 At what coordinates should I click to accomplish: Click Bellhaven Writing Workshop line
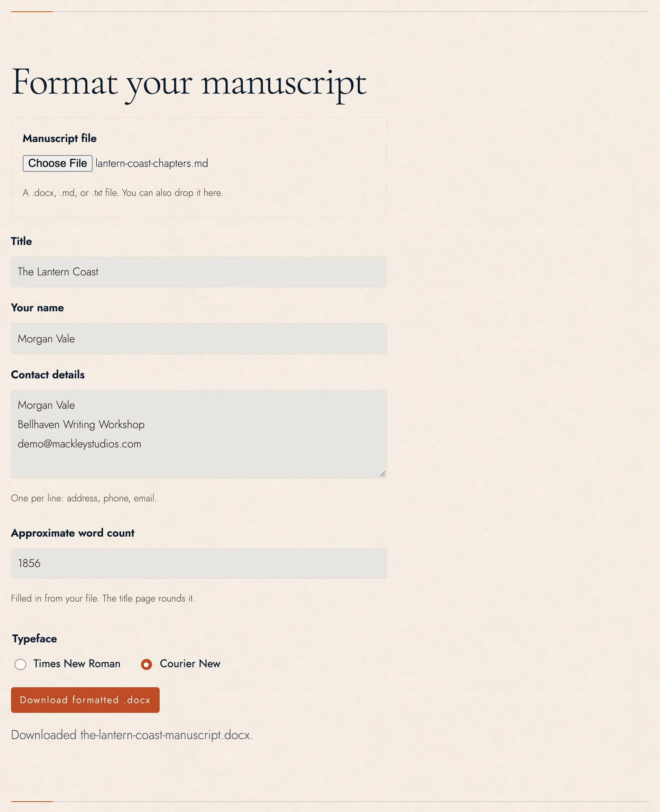pyautogui.click(x=81, y=425)
